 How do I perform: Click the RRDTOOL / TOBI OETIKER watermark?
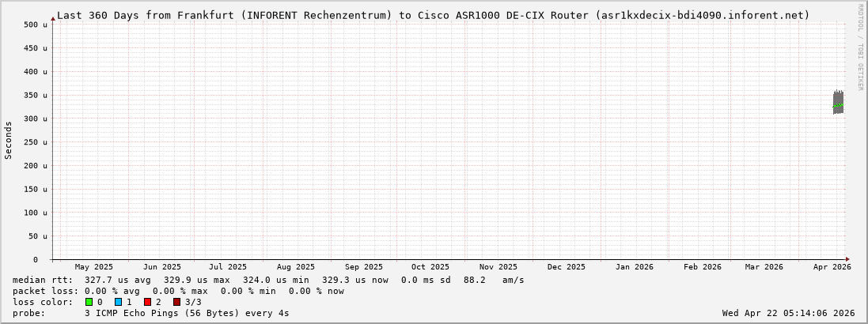[x=860, y=47]
